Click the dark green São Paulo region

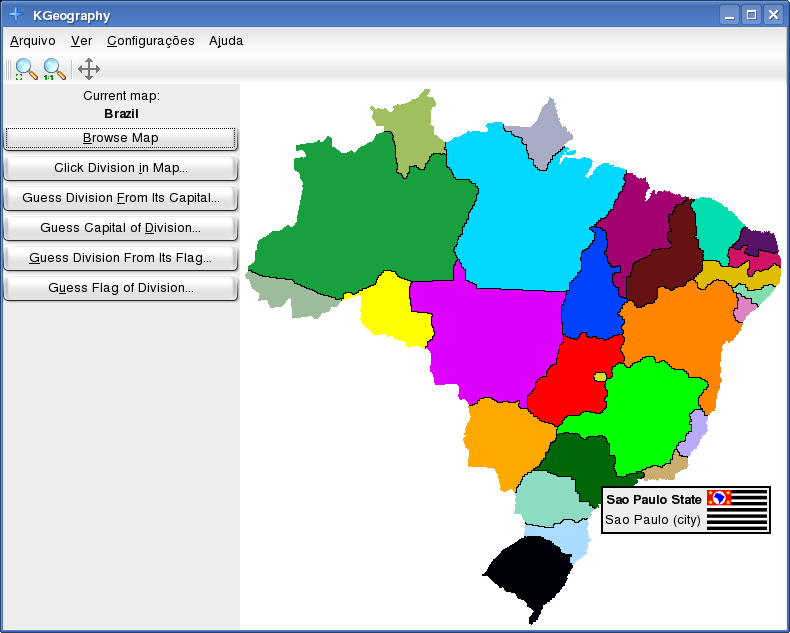(582, 461)
